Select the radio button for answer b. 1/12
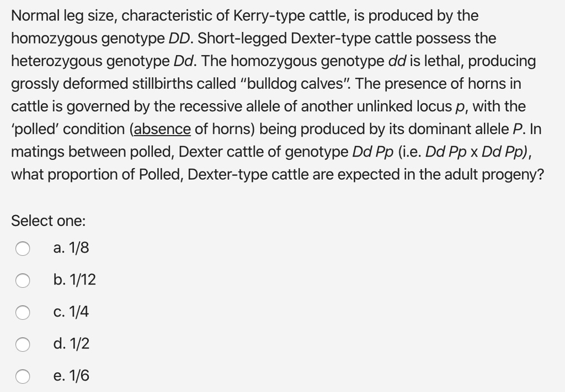Viewport: 565px width, 392px height. [23, 281]
